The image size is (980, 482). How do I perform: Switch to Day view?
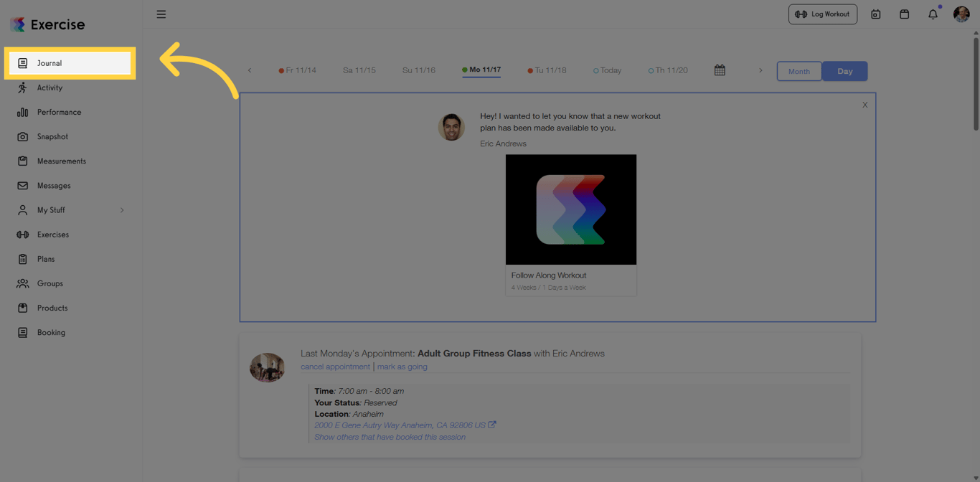844,71
